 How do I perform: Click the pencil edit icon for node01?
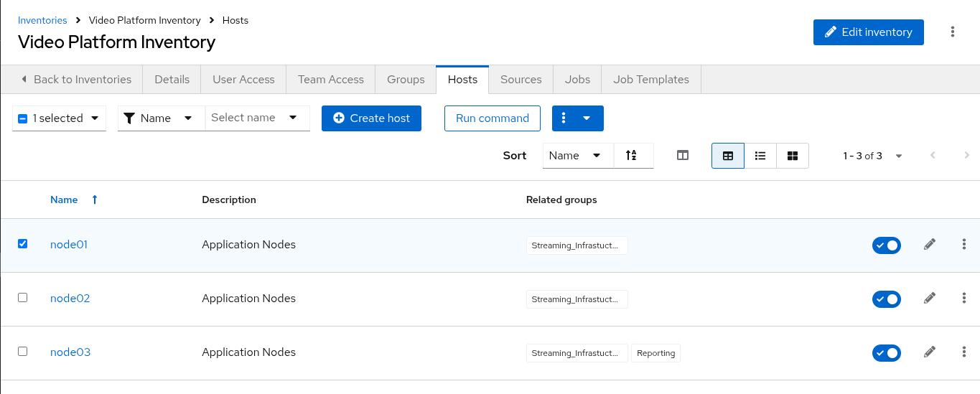(x=930, y=245)
